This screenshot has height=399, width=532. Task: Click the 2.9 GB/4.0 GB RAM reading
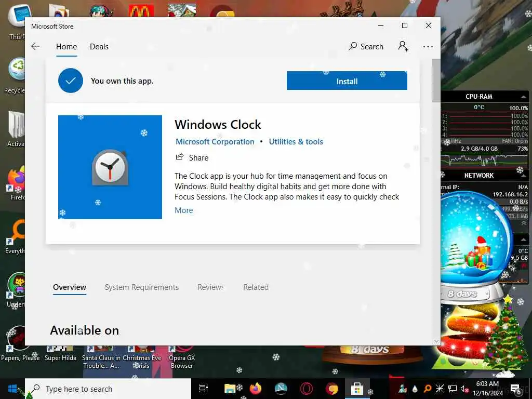479,149
